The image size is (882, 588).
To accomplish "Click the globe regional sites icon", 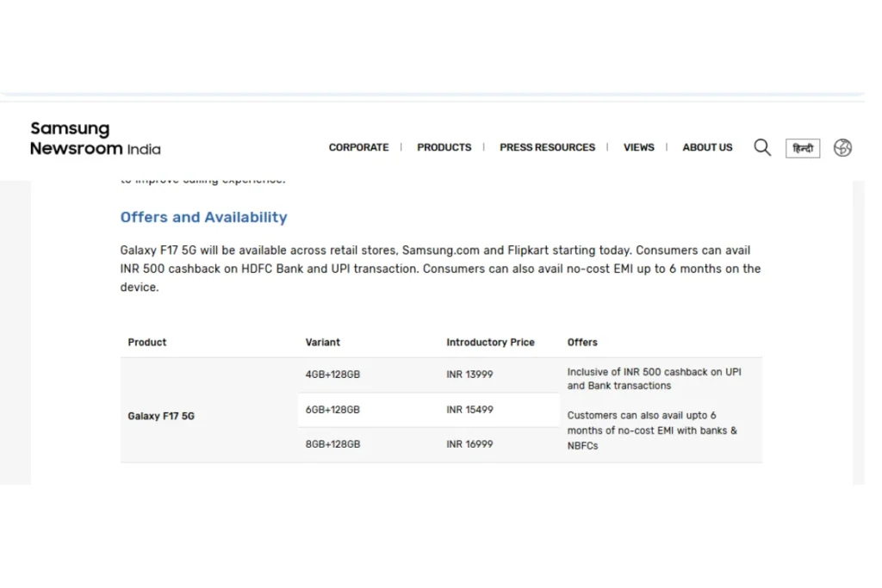I will [x=842, y=147].
